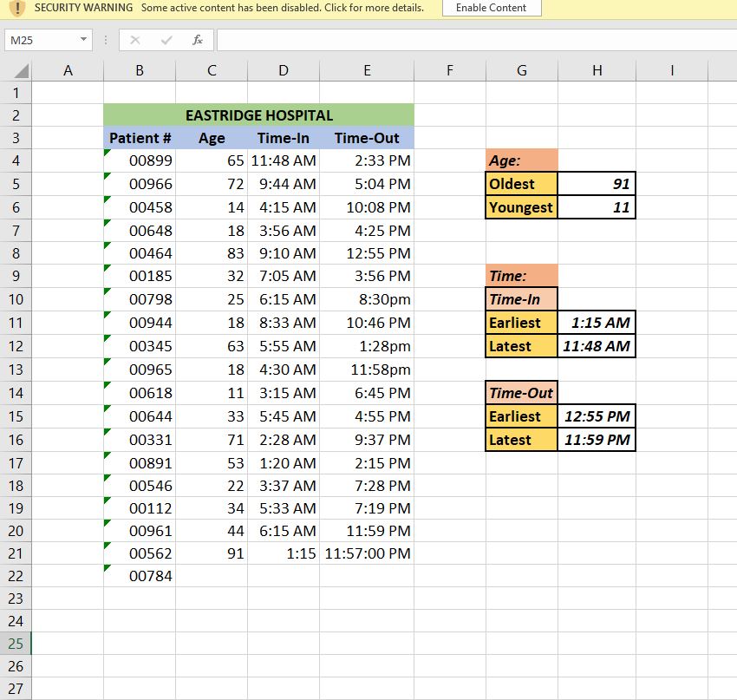Viewport: 737px width, 700px height.
Task: Select column C header
Action: pyautogui.click(x=212, y=70)
